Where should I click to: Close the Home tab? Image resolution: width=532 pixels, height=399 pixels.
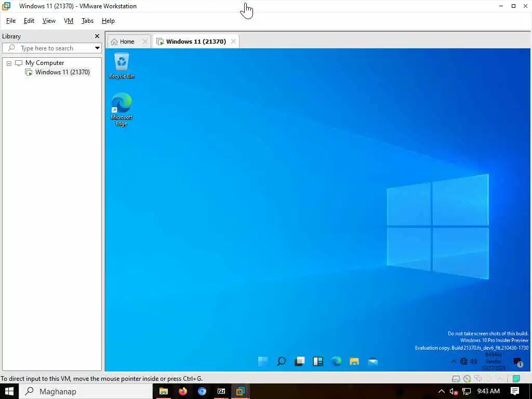(x=145, y=42)
